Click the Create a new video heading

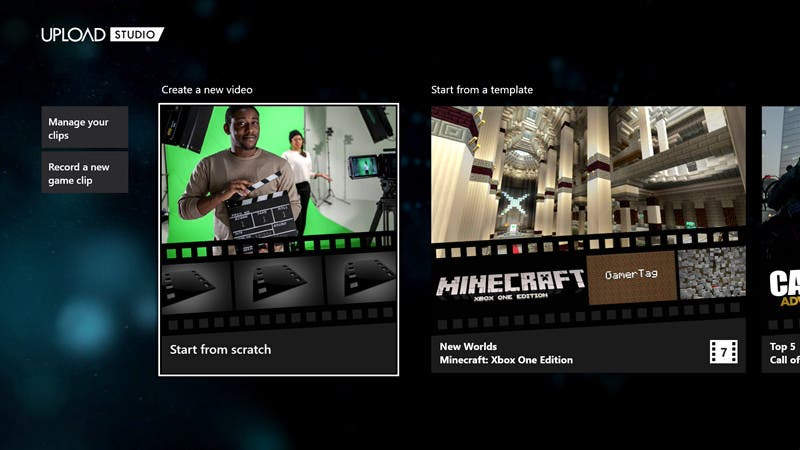point(207,90)
